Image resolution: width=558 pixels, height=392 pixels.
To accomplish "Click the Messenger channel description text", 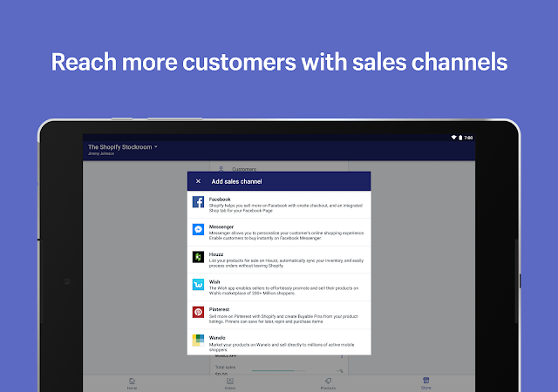I will (x=287, y=235).
